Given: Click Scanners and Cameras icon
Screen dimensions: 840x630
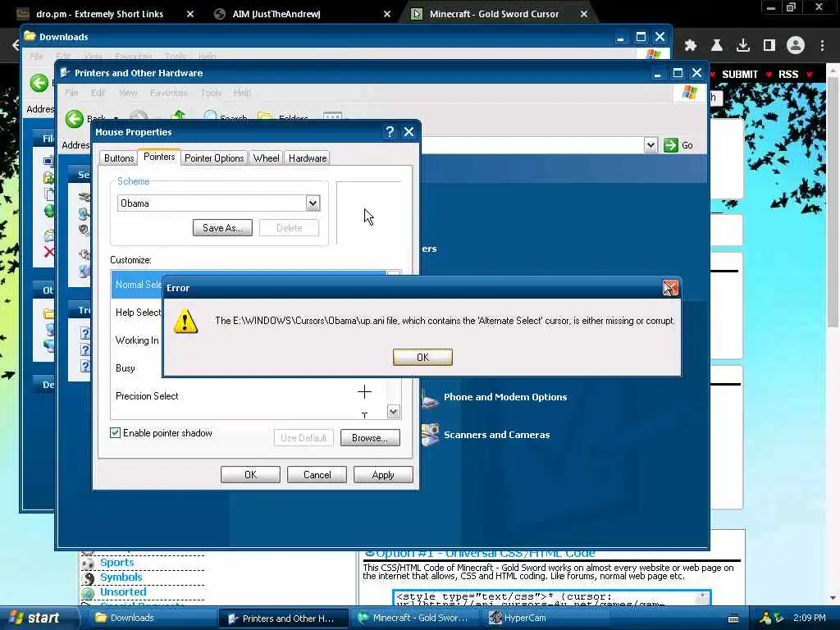Looking at the screenshot, I should click(x=430, y=435).
